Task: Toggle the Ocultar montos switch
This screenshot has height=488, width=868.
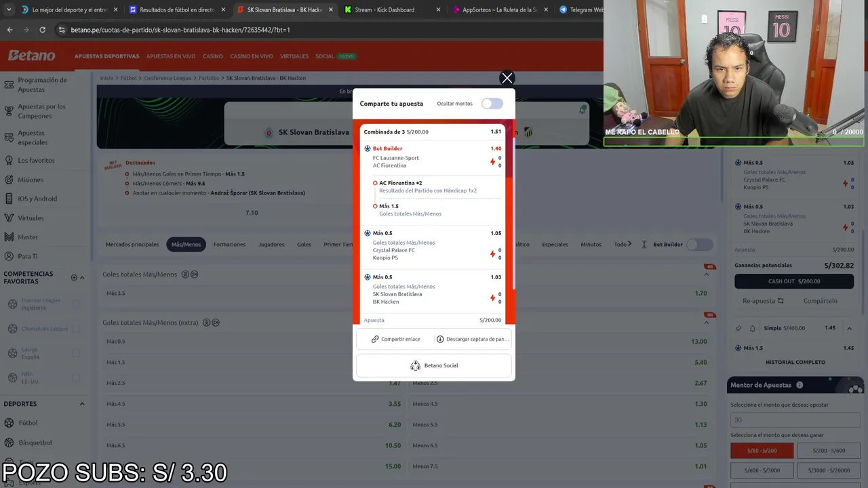Action: (x=492, y=104)
